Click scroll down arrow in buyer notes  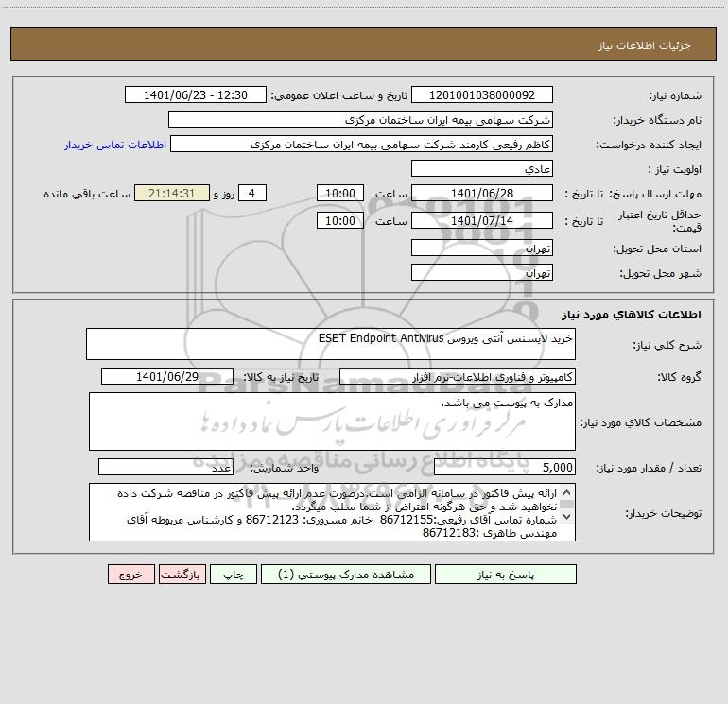click(x=566, y=516)
